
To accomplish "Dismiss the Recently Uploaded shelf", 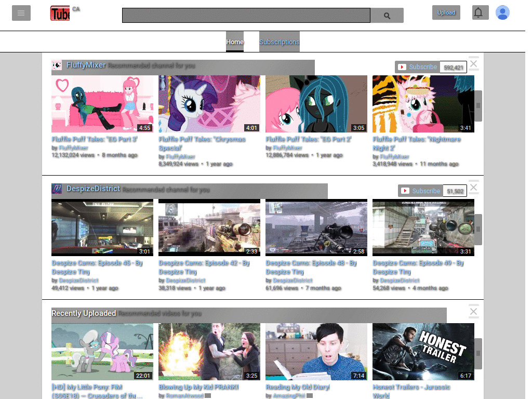I will (x=474, y=312).
